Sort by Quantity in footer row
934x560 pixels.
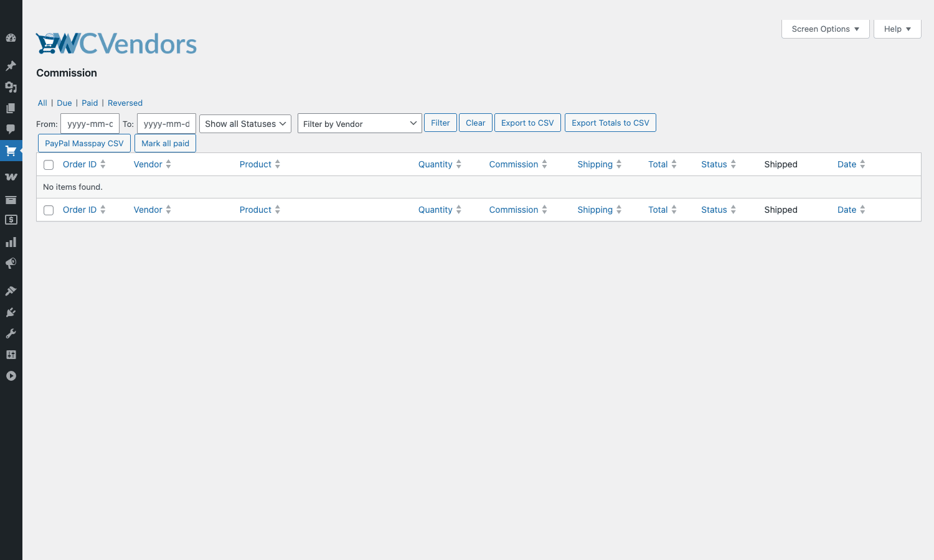(x=440, y=210)
